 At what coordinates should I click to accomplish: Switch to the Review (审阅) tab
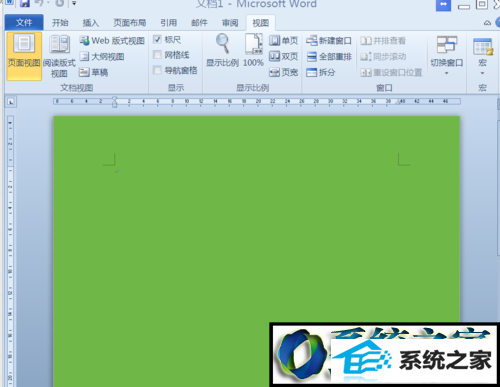[x=230, y=22]
